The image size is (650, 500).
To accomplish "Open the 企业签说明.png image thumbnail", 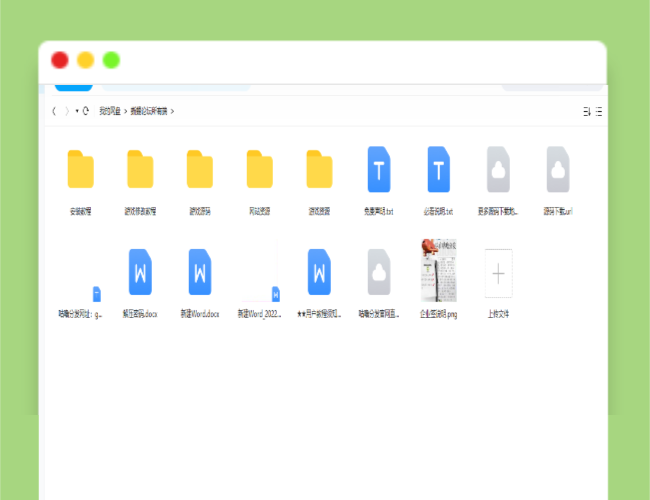I will tap(439, 270).
